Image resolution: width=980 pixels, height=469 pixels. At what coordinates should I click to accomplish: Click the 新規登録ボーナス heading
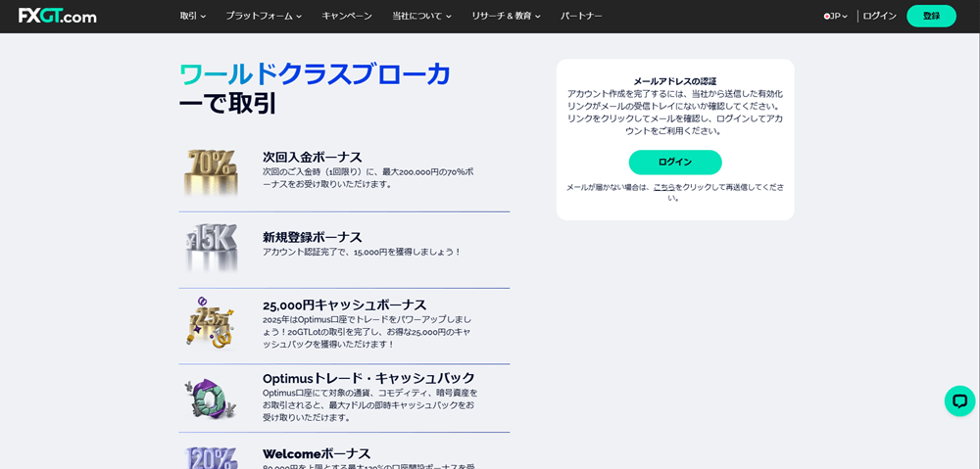(313, 237)
